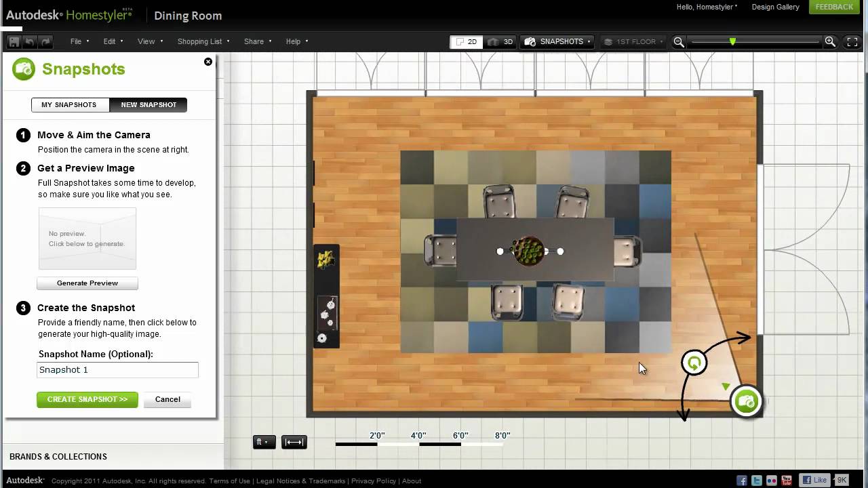Click the green Snapshots camera icon

click(24, 68)
